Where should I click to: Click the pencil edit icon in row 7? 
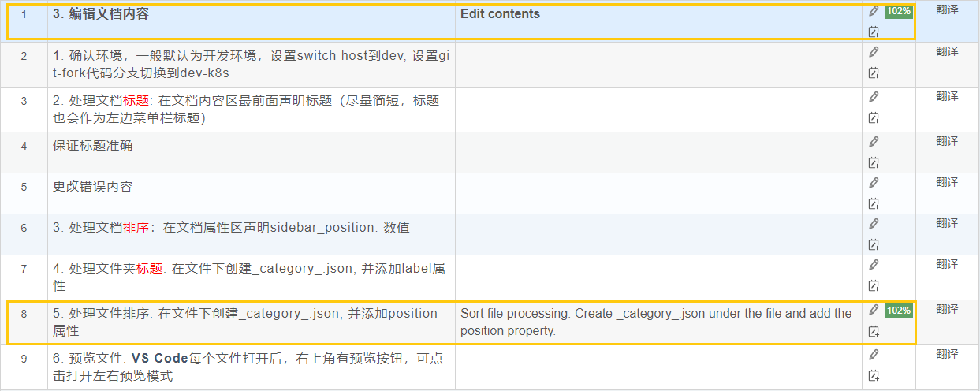pos(873,265)
